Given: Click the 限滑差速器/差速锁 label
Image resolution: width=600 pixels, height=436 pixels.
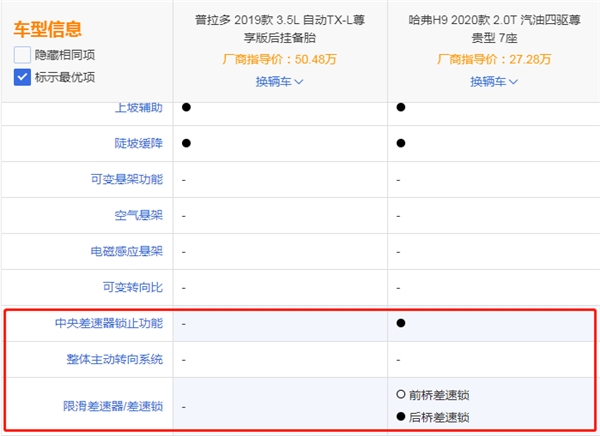Looking at the screenshot, I should coord(113,406).
